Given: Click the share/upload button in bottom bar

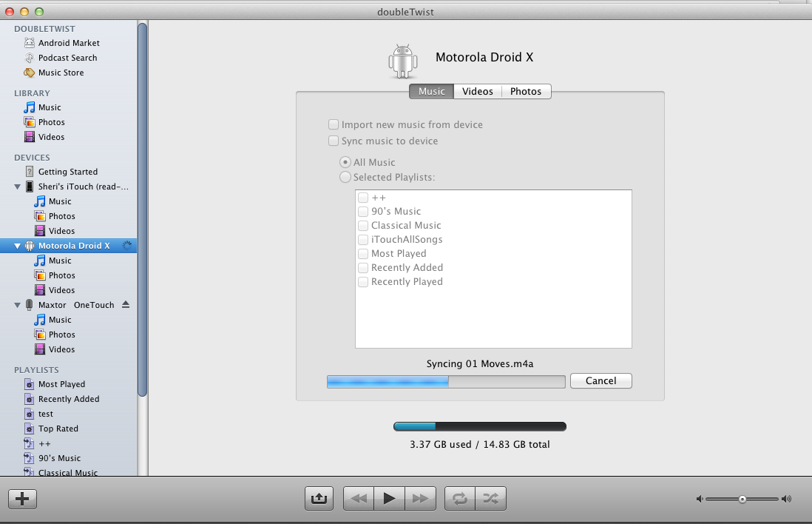Looking at the screenshot, I should click(x=319, y=499).
